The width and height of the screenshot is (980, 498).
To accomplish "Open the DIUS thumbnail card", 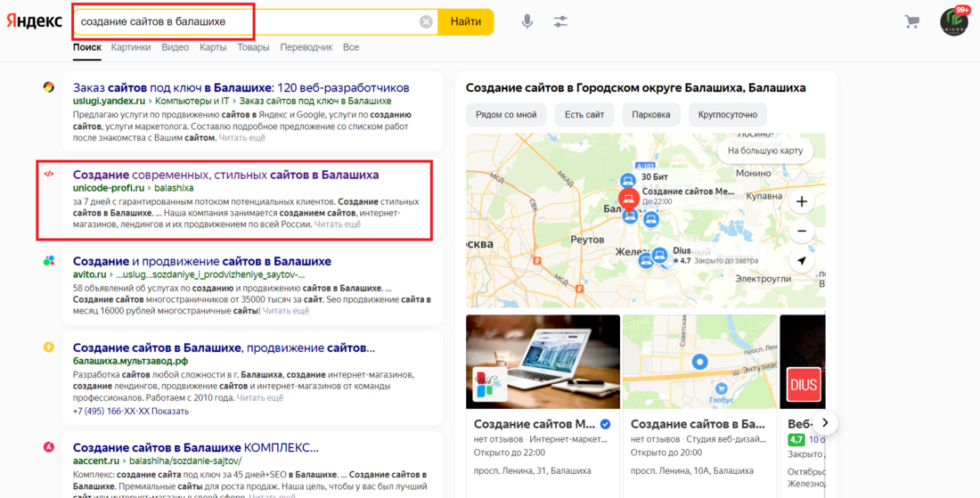I will (x=803, y=362).
